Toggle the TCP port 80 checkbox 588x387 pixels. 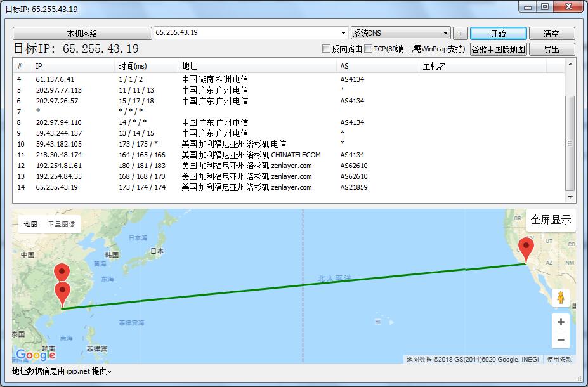(368, 49)
